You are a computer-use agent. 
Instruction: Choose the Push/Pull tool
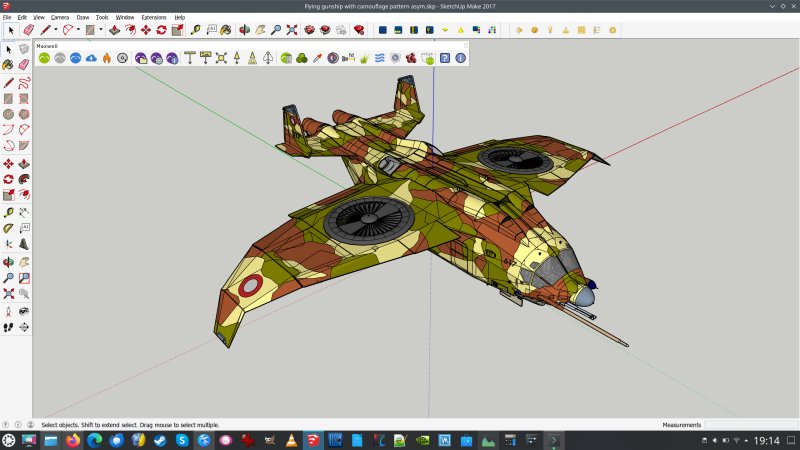point(115,30)
